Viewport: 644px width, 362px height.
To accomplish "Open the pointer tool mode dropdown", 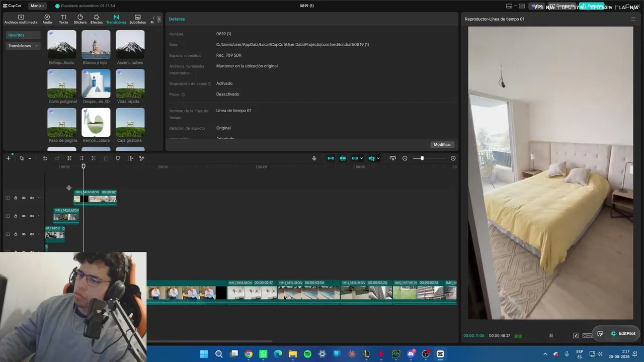I will click(30, 158).
